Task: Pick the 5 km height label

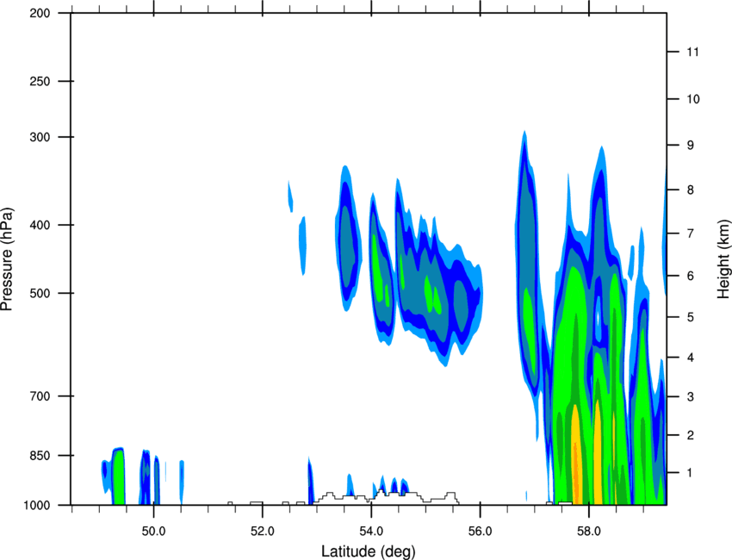Action: pyautogui.click(x=691, y=318)
